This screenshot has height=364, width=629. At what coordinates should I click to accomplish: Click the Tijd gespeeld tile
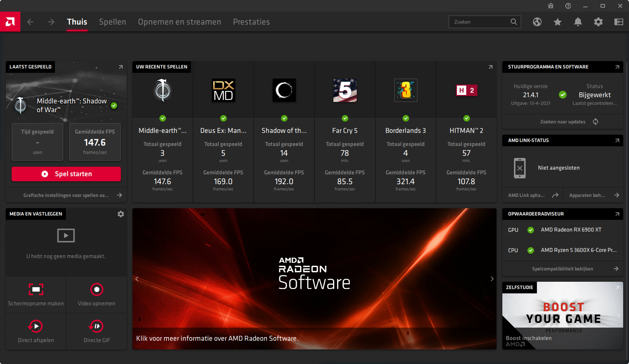(x=37, y=142)
